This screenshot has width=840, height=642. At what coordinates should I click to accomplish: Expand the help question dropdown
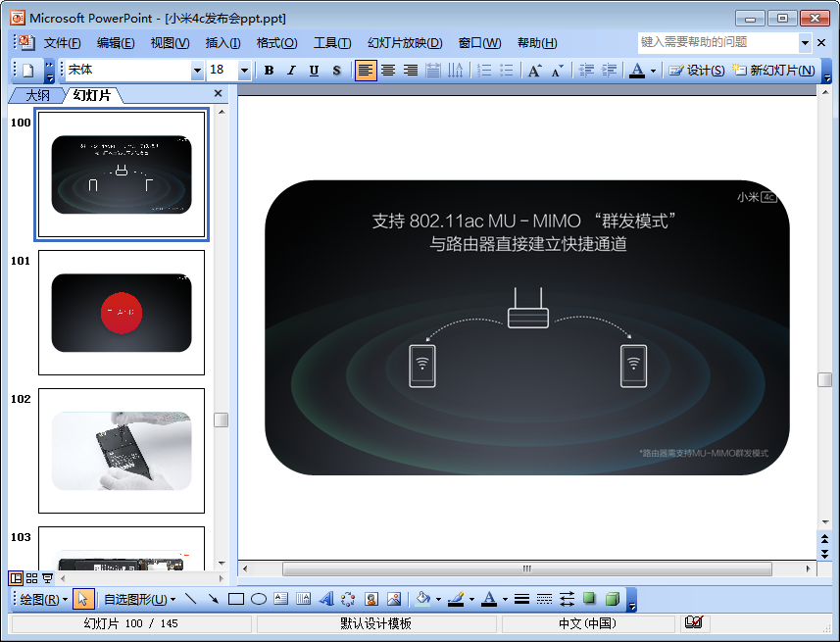pyautogui.click(x=805, y=42)
